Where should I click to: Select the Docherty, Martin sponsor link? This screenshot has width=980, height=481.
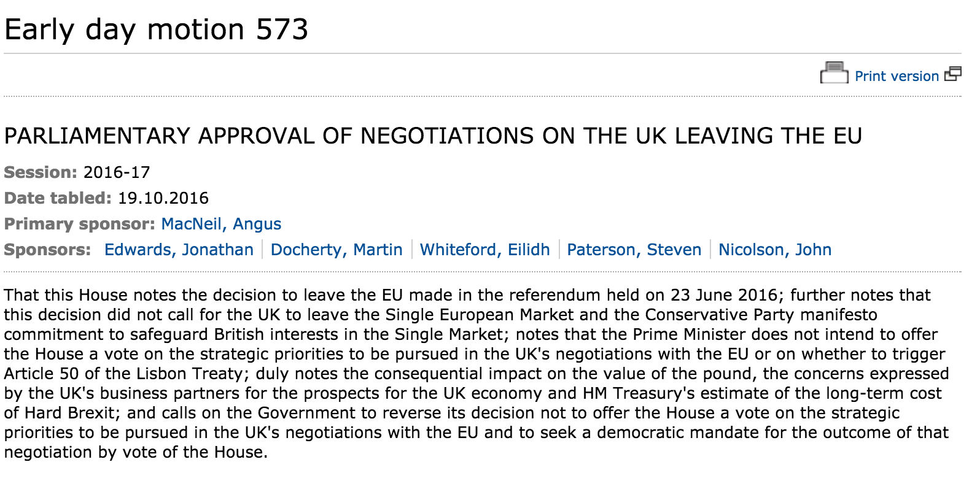(336, 250)
